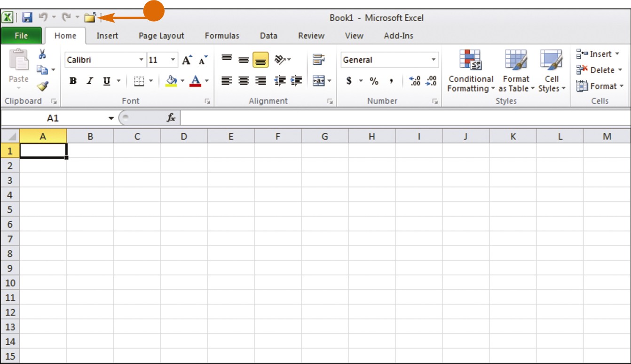Toggle Bold formatting
The height and width of the screenshot is (364, 631).
tap(73, 81)
